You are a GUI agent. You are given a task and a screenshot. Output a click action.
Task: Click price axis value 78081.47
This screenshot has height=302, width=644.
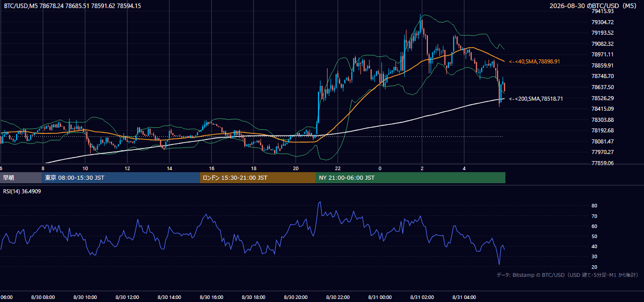(x=602, y=141)
